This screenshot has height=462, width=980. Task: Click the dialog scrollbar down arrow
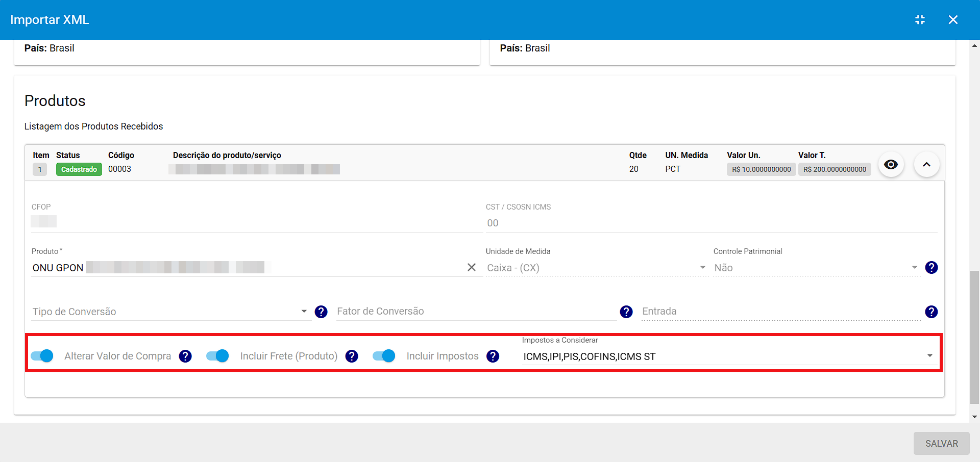[974, 417]
